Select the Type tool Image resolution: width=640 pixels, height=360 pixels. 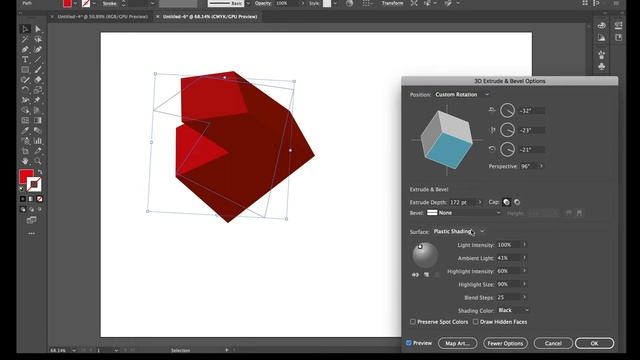(25, 60)
